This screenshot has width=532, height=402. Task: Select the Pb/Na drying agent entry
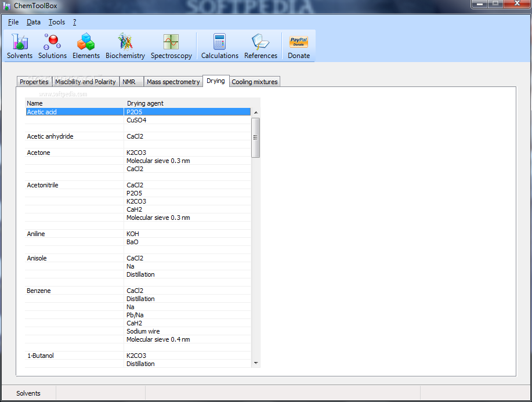coord(135,315)
